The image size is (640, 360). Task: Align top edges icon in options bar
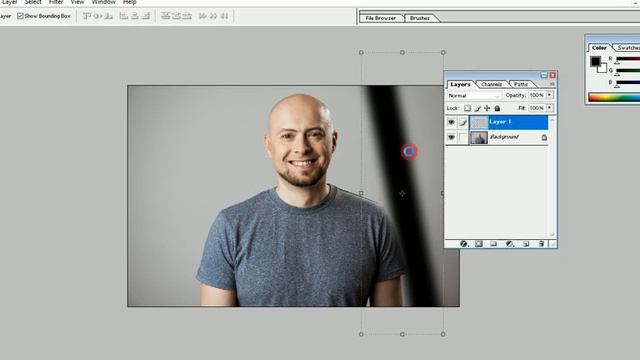[x=87, y=16]
